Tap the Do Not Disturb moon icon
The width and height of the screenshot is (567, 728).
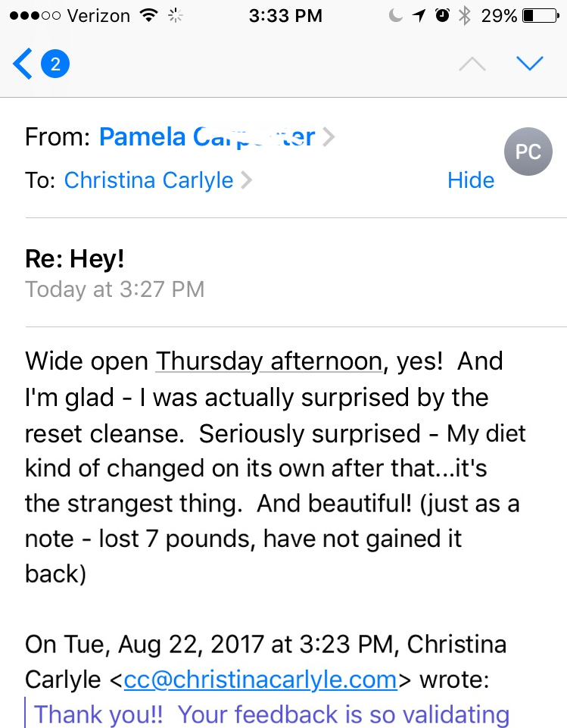click(395, 16)
